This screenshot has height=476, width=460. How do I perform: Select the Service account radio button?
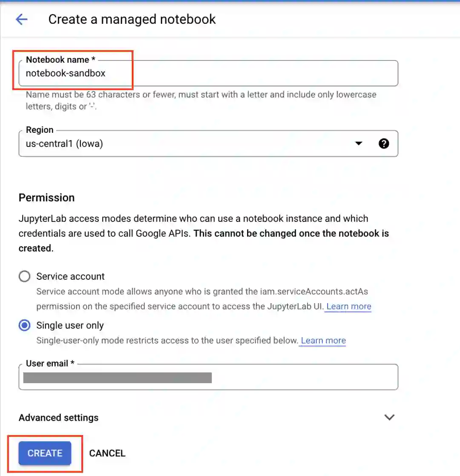click(x=25, y=277)
